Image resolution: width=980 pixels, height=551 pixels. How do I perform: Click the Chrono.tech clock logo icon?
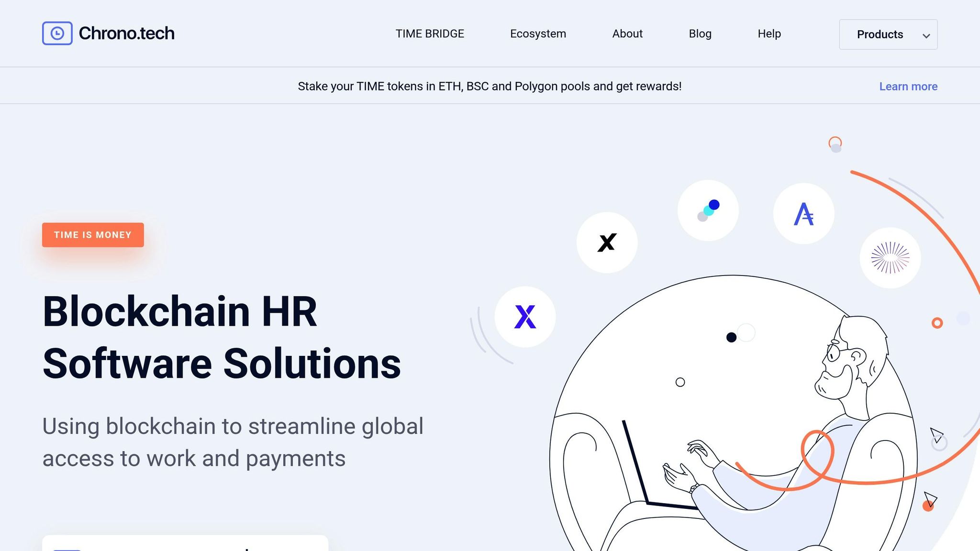click(x=57, y=33)
